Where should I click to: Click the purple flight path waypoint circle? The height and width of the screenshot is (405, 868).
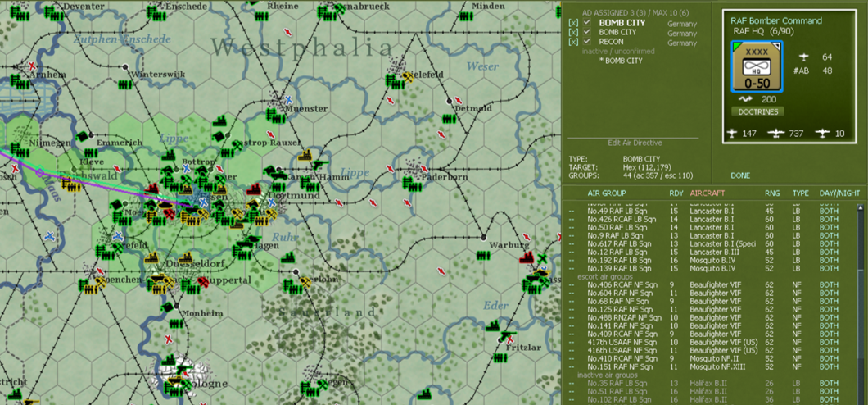(x=39, y=173)
